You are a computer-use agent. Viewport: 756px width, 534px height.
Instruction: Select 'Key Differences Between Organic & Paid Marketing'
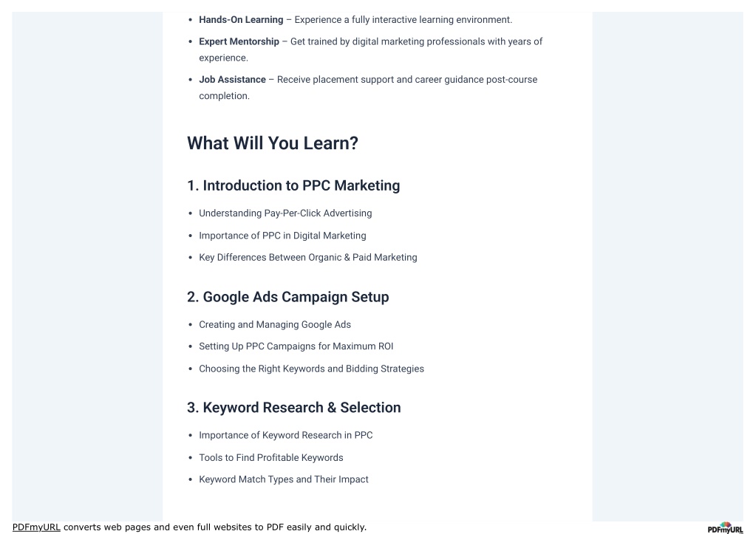tap(308, 257)
